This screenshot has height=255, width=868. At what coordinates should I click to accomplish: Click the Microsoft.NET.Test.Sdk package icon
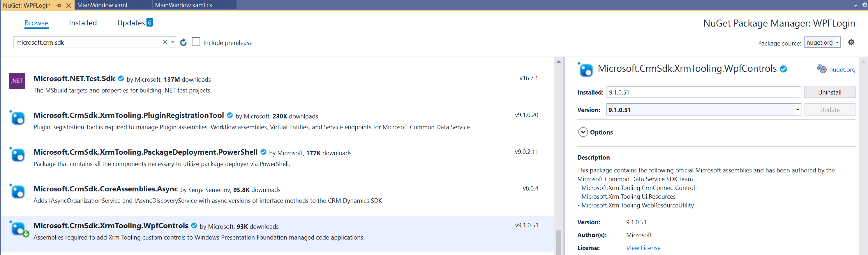[x=17, y=81]
